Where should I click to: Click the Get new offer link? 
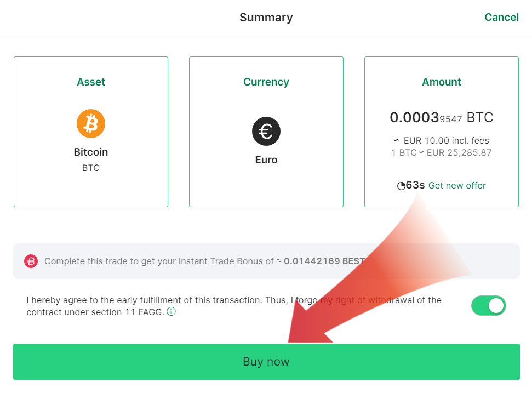tap(457, 185)
